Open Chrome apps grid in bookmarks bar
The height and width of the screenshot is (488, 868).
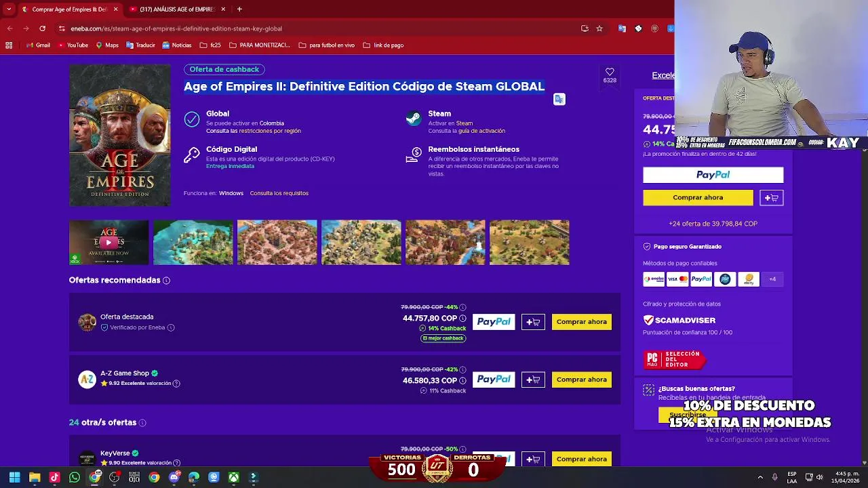(x=9, y=45)
